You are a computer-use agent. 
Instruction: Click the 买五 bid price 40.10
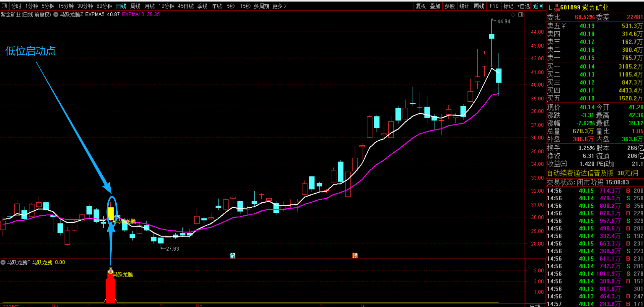[587, 98]
